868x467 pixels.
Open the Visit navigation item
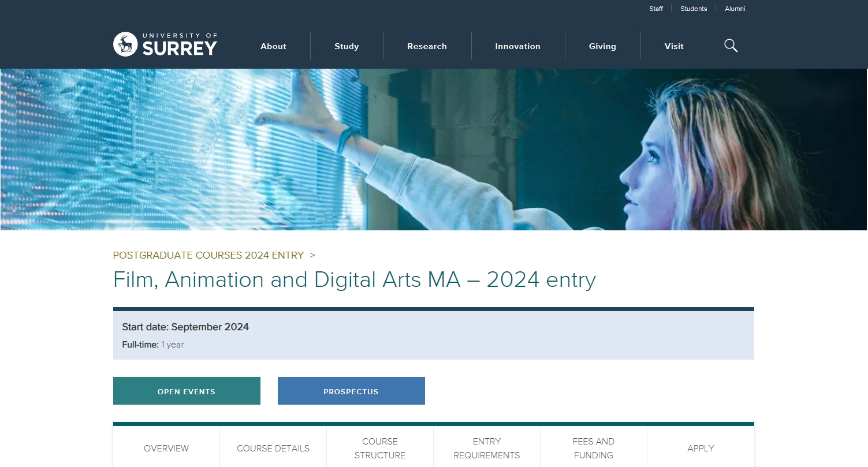pyautogui.click(x=674, y=46)
